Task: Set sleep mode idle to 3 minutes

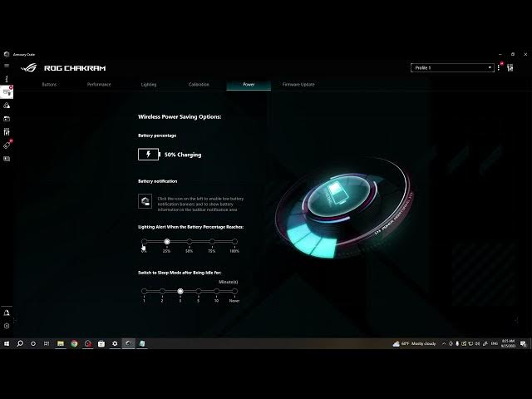Action: pos(180,291)
